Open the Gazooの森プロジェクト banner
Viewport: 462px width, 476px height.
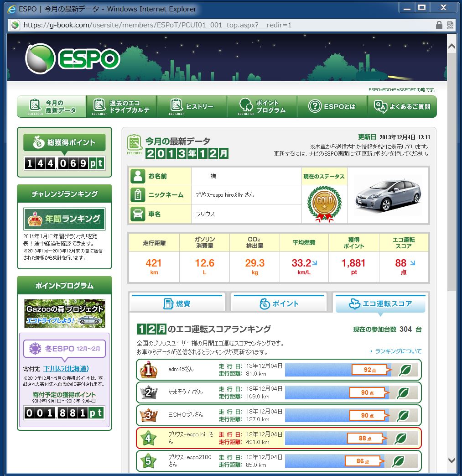(x=65, y=314)
